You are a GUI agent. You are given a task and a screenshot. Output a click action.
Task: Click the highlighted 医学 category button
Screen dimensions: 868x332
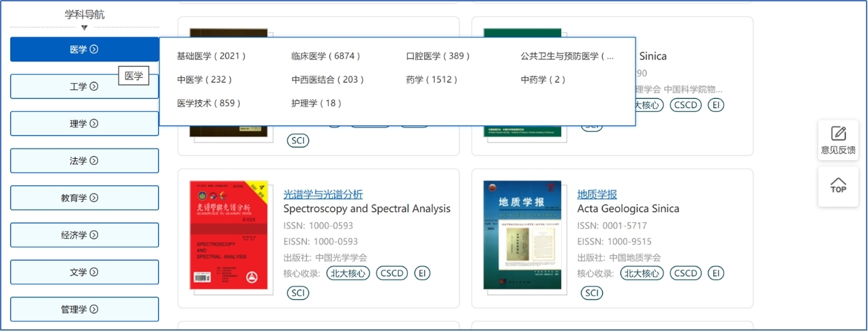tap(84, 50)
